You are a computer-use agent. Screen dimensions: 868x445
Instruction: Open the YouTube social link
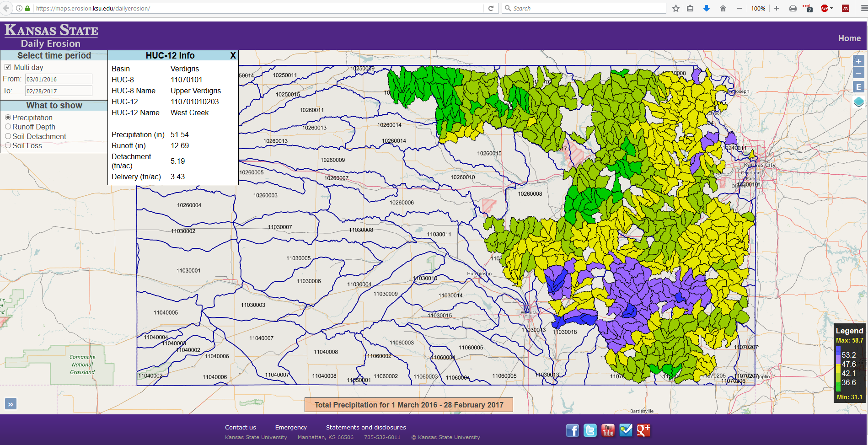point(608,430)
